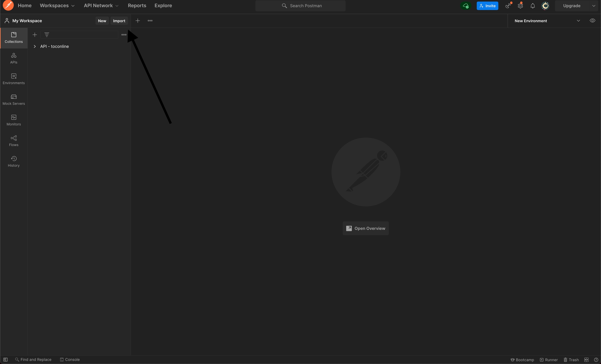Click the Open Overview button

coord(365,228)
